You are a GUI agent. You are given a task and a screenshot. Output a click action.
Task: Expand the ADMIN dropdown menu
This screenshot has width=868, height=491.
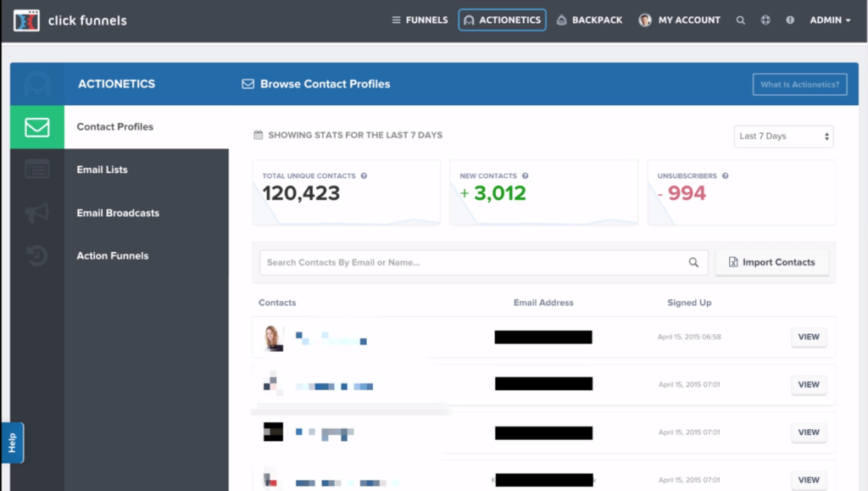(830, 20)
